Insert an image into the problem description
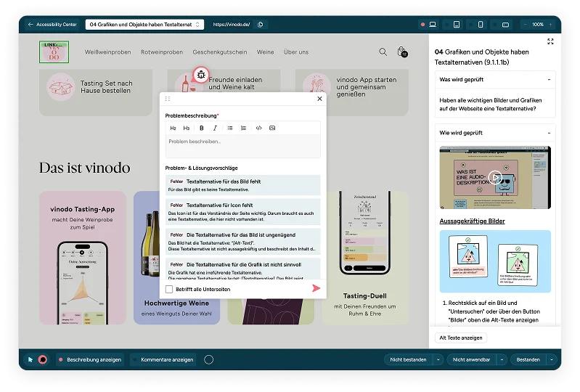The height and width of the screenshot is (392, 580). [272, 128]
